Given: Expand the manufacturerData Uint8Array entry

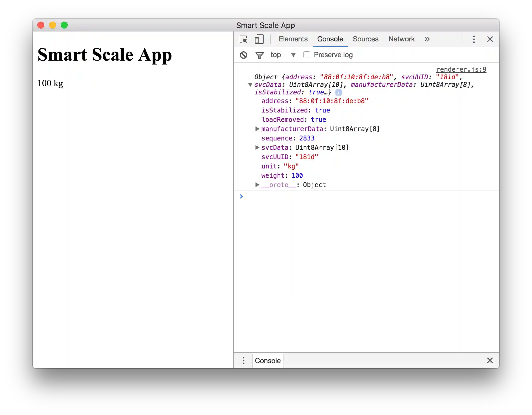Looking at the screenshot, I should [x=257, y=129].
